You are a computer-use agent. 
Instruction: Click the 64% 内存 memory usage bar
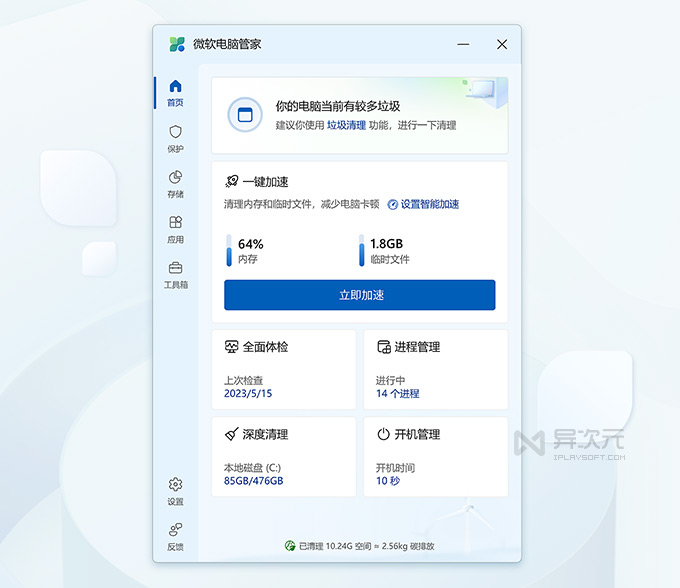pos(229,251)
